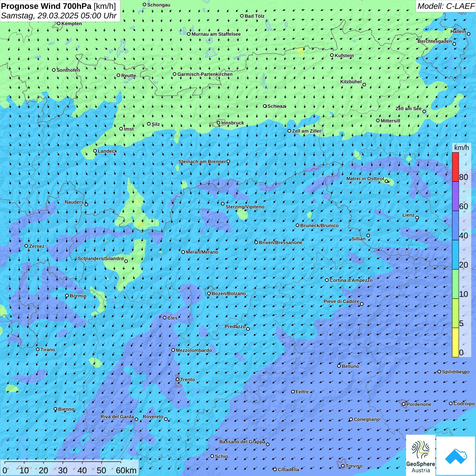476x476 pixels.
Task: Click the GeoSphere Austria logo
Action: pos(421,455)
